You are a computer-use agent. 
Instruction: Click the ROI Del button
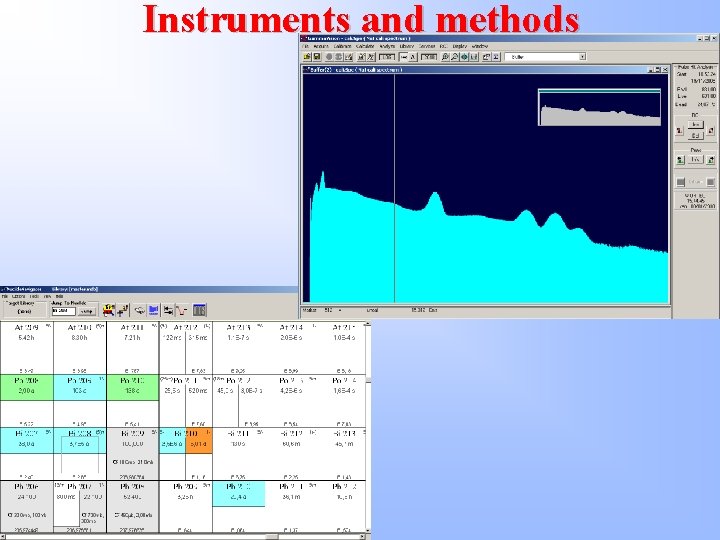pos(696,135)
